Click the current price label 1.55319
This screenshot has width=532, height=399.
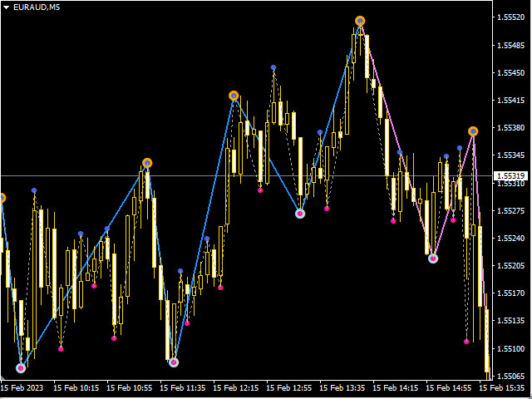coord(511,175)
